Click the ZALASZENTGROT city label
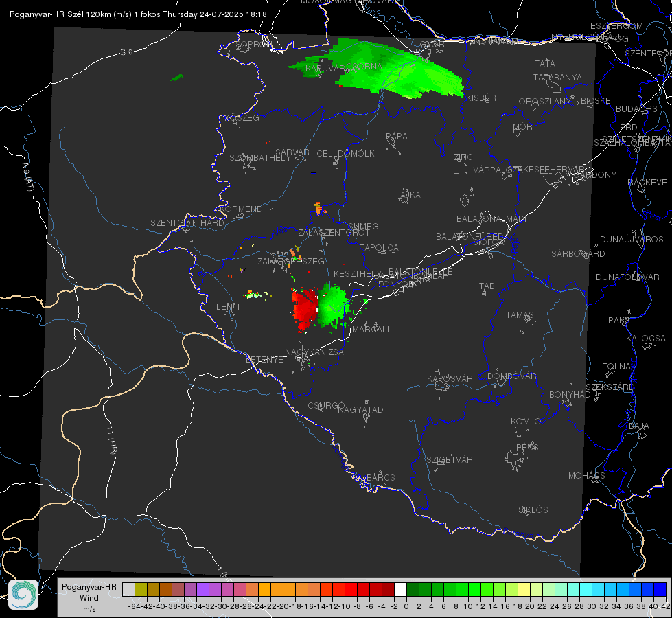 coord(334,233)
